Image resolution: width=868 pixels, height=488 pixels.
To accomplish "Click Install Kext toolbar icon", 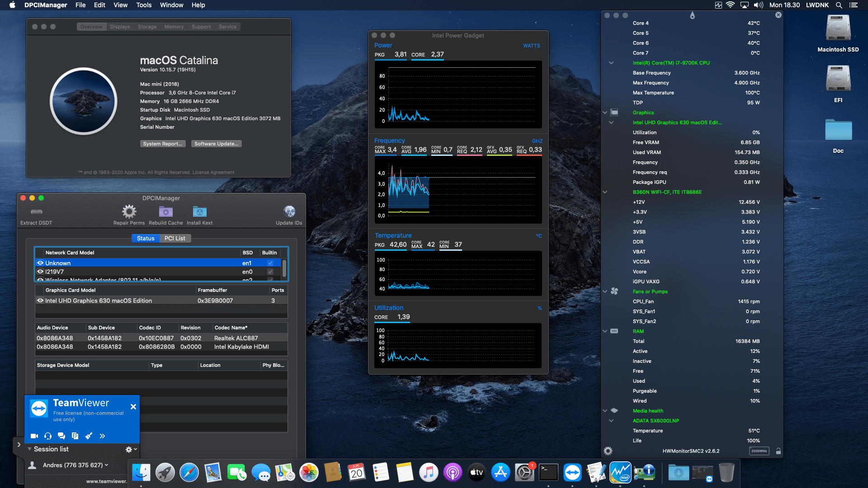I will (200, 211).
